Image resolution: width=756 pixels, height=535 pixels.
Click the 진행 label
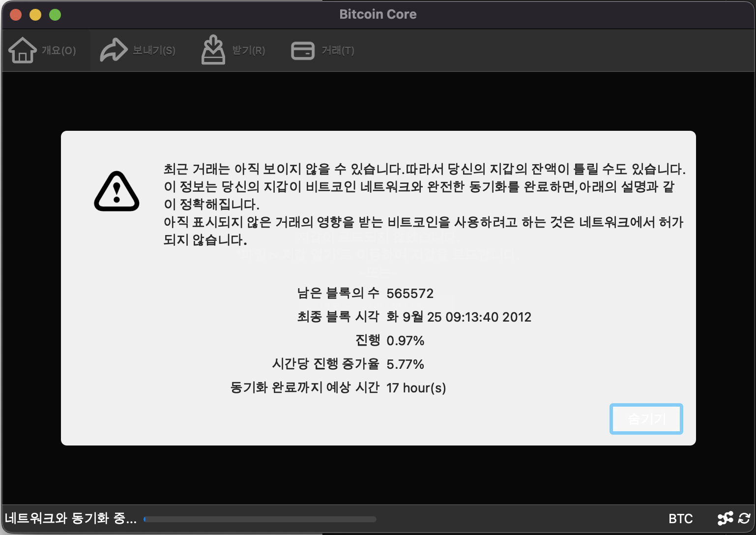368,340
